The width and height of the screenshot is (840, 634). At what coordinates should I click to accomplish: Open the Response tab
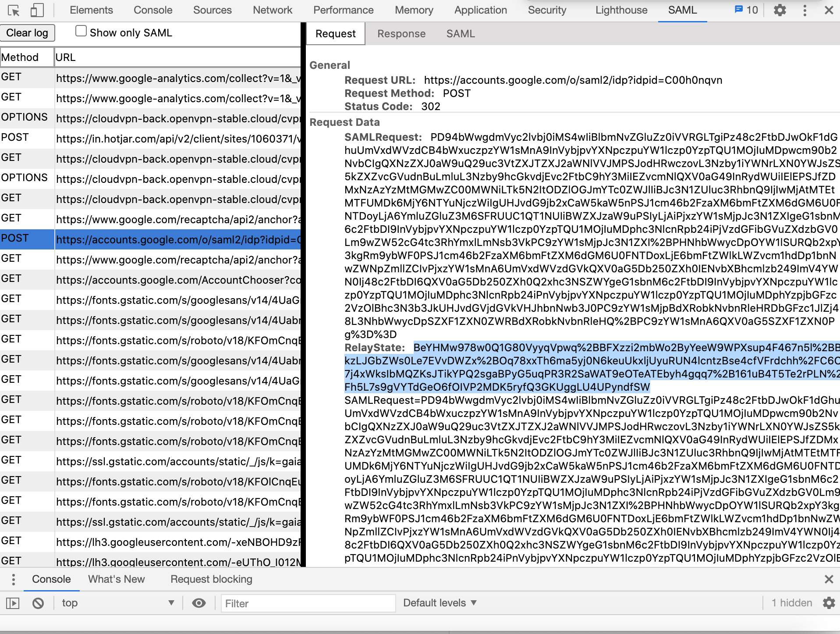[x=401, y=34]
